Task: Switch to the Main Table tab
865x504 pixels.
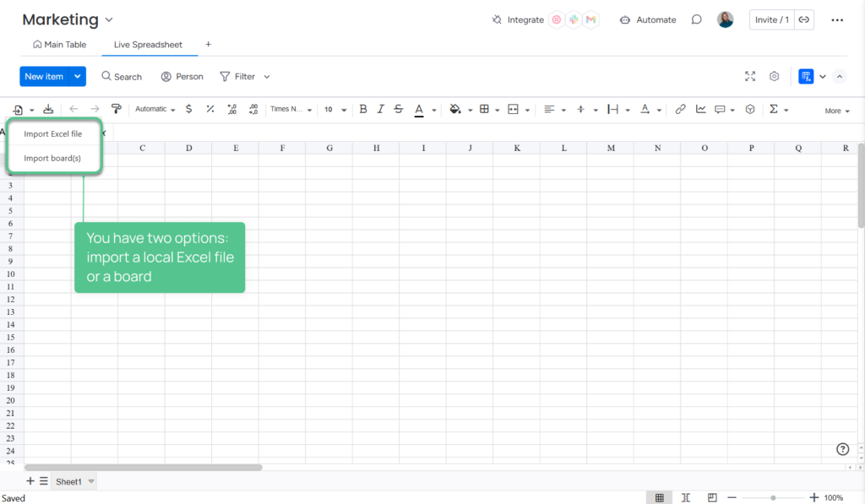Action: [x=59, y=44]
